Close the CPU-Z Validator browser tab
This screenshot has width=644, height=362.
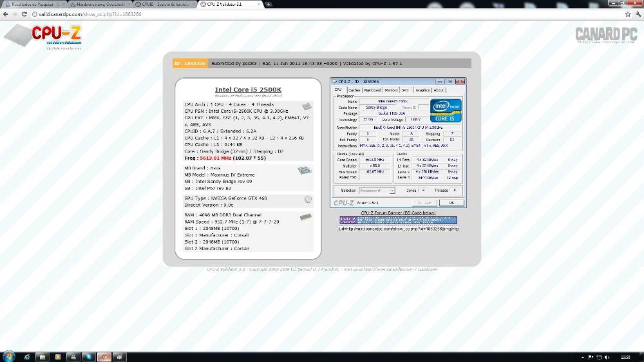click(x=259, y=4)
